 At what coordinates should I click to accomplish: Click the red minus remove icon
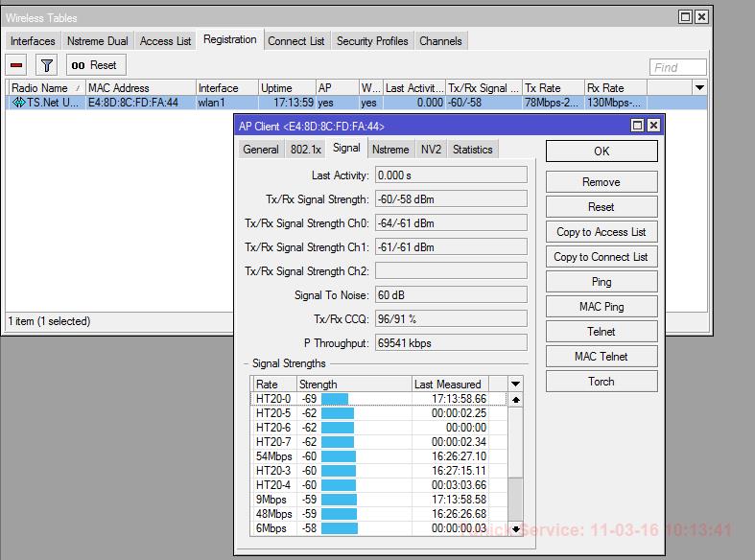(17, 65)
